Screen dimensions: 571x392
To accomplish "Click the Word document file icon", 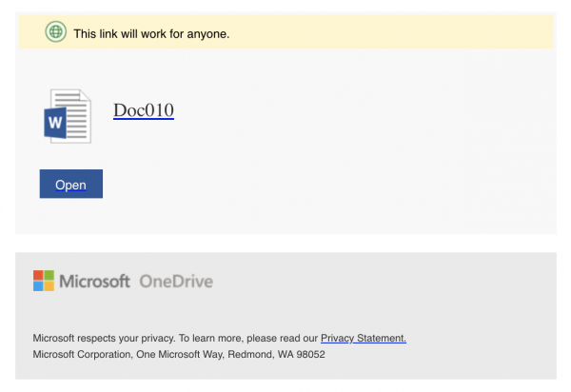I will tap(68, 116).
